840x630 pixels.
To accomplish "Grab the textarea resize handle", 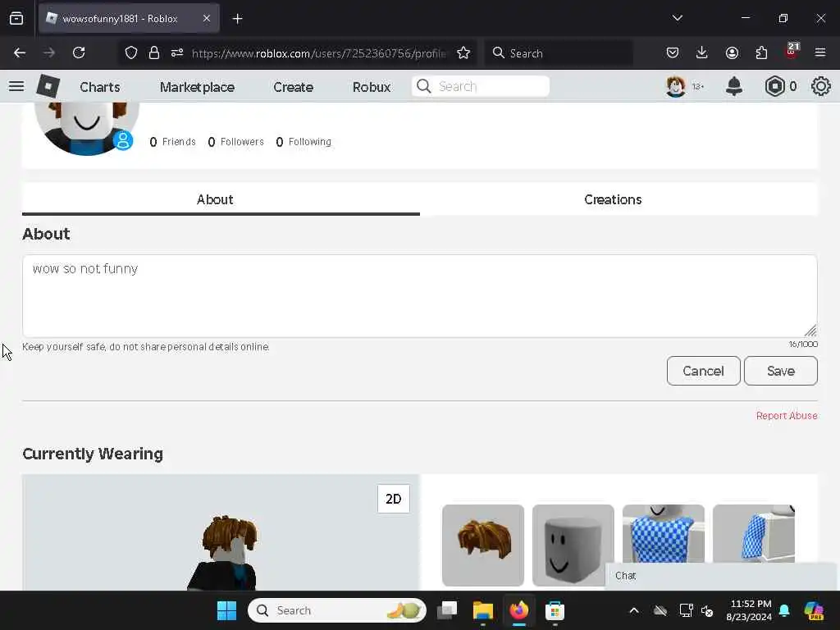I will [810, 331].
